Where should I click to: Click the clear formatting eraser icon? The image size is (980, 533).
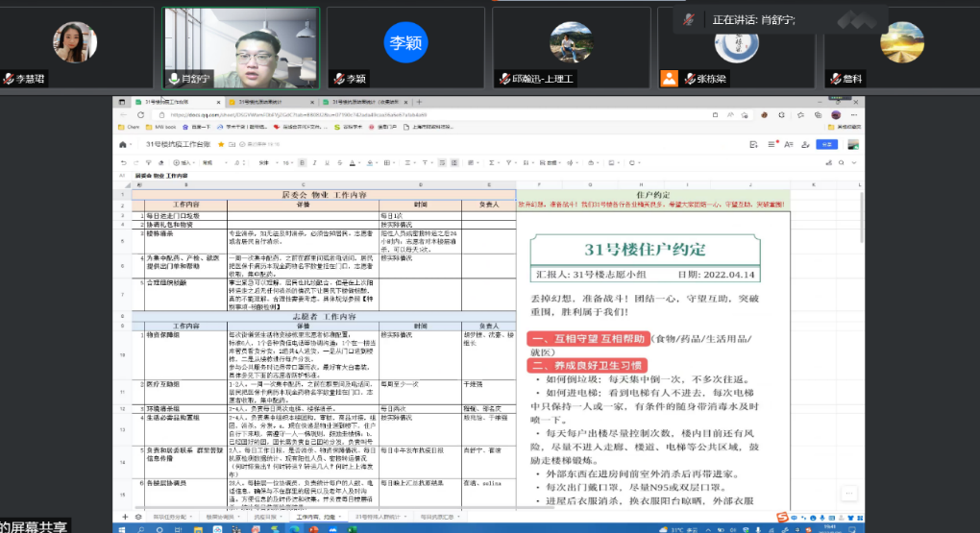click(160, 163)
